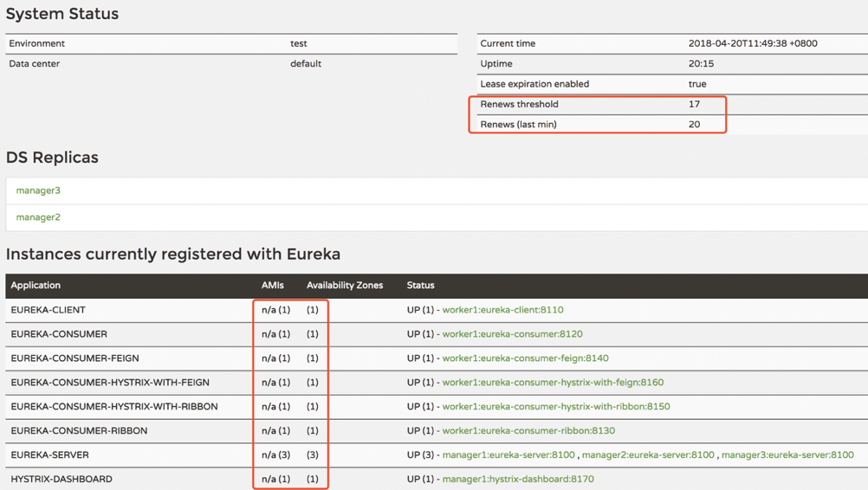Open worker1:eureka-consumer:8120 instance link
The width and height of the screenshot is (868, 490).
click(x=512, y=334)
